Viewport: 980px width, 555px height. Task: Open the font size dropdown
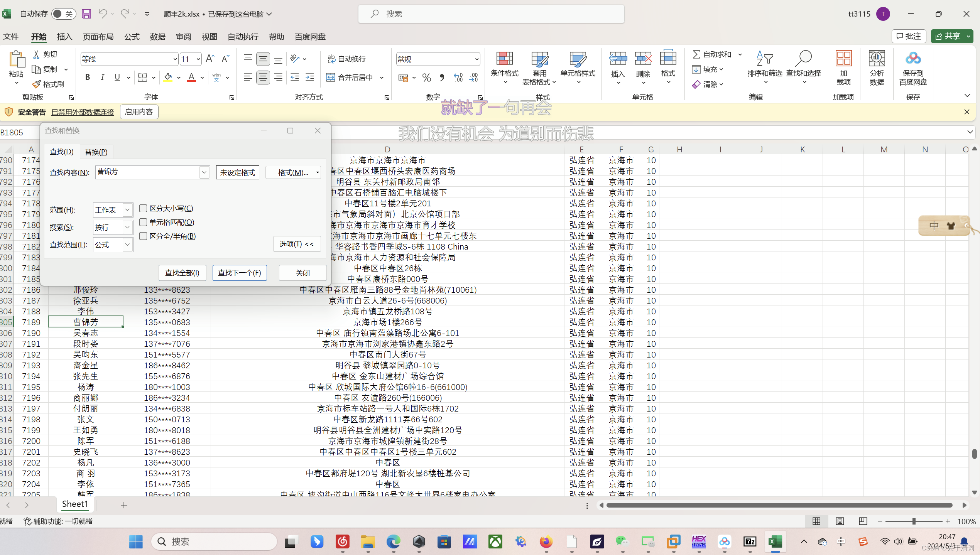(198, 59)
